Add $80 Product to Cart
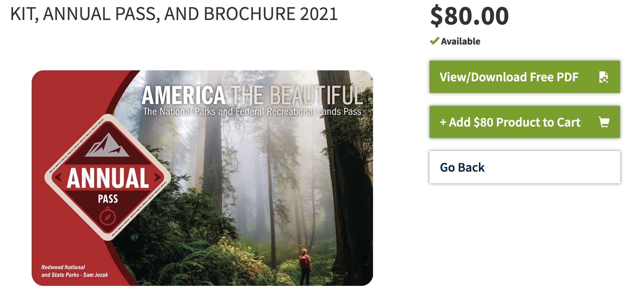The width and height of the screenshot is (644, 302). [510, 122]
